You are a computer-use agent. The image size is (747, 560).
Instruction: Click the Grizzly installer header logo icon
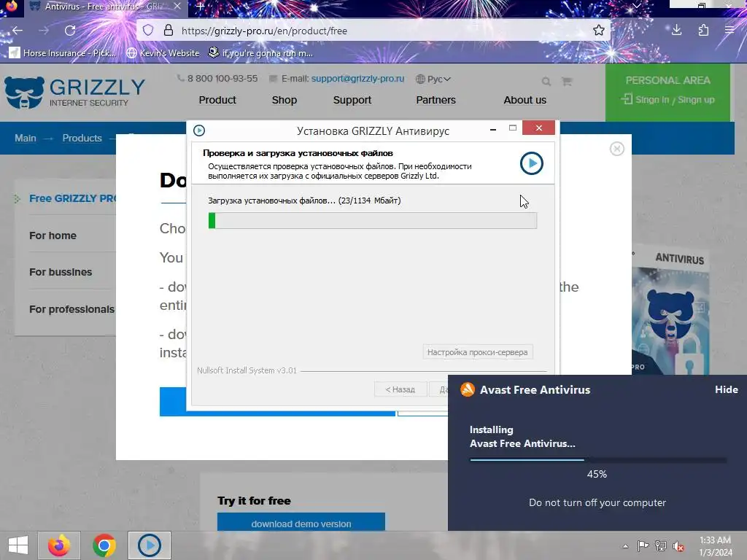coord(532,163)
